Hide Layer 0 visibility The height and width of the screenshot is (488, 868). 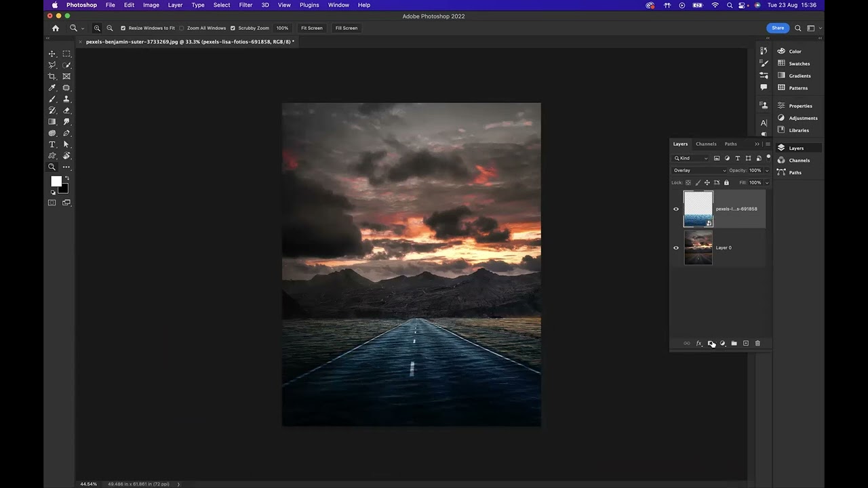pyautogui.click(x=675, y=247)
